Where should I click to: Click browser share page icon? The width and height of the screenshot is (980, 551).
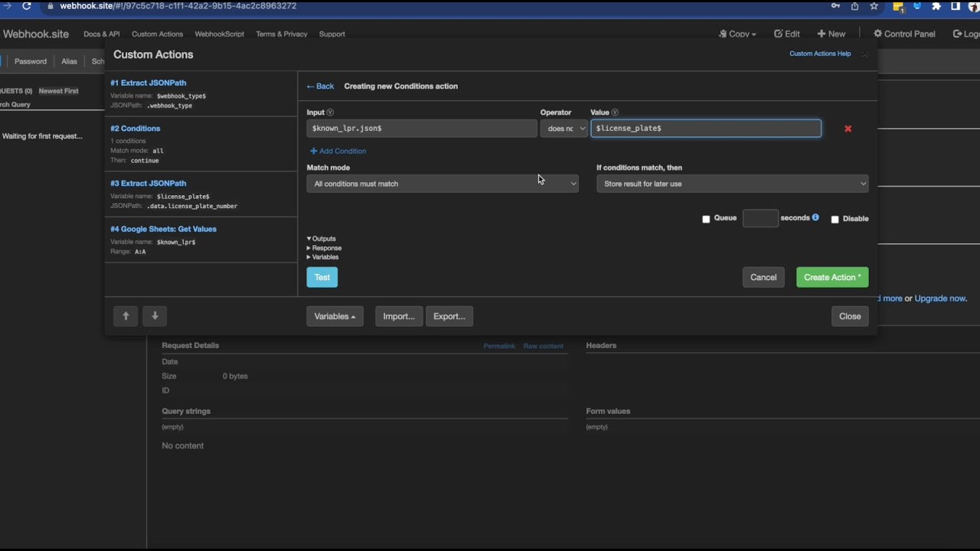coord(854,6)
